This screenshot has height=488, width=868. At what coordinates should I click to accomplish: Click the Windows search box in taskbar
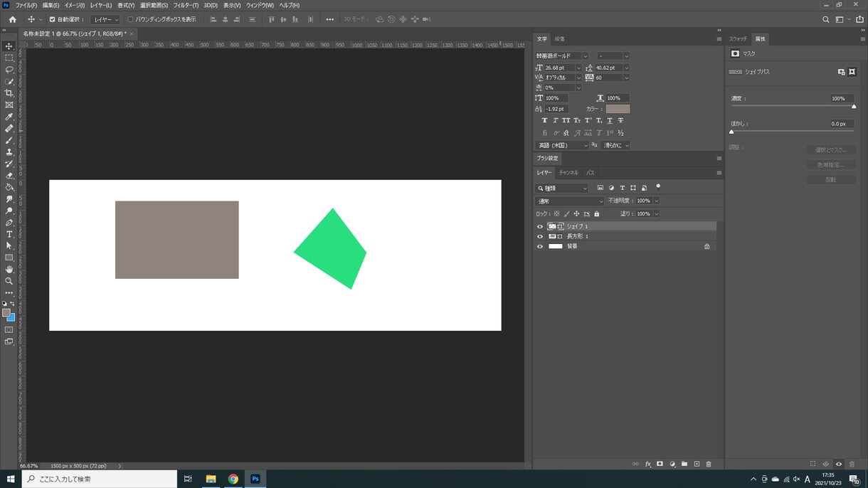[100, 479]
